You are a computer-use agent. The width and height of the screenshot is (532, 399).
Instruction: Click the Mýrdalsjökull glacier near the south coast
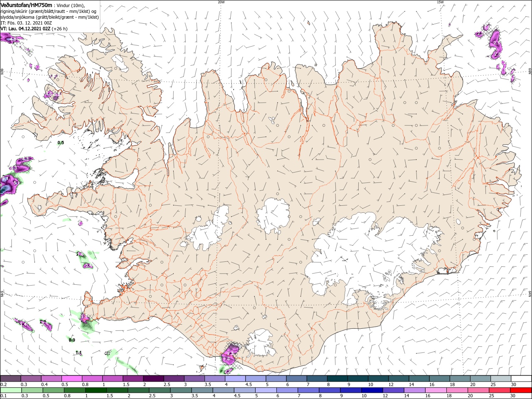(x=260, y=344)
